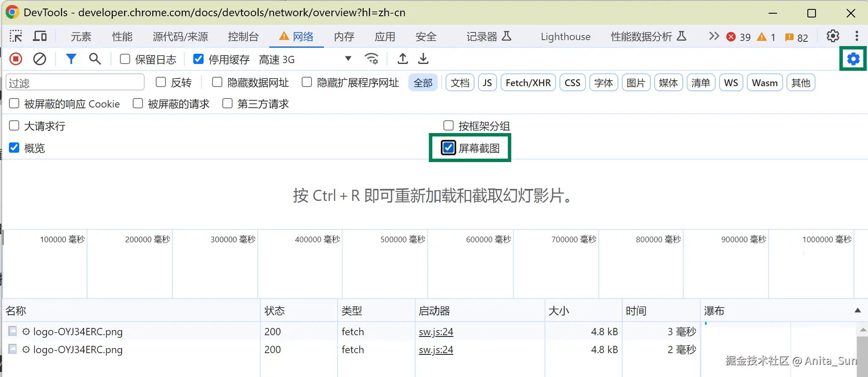The width and height of the screenshot is (868, 377).
Task: Open the 记录器 tab
Action: pos(489,37)
